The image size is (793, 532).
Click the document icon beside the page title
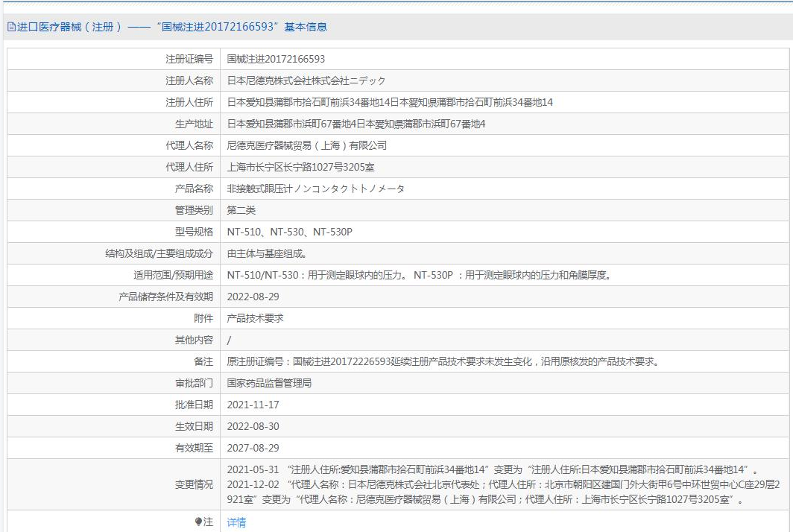(x=10, y=27)
